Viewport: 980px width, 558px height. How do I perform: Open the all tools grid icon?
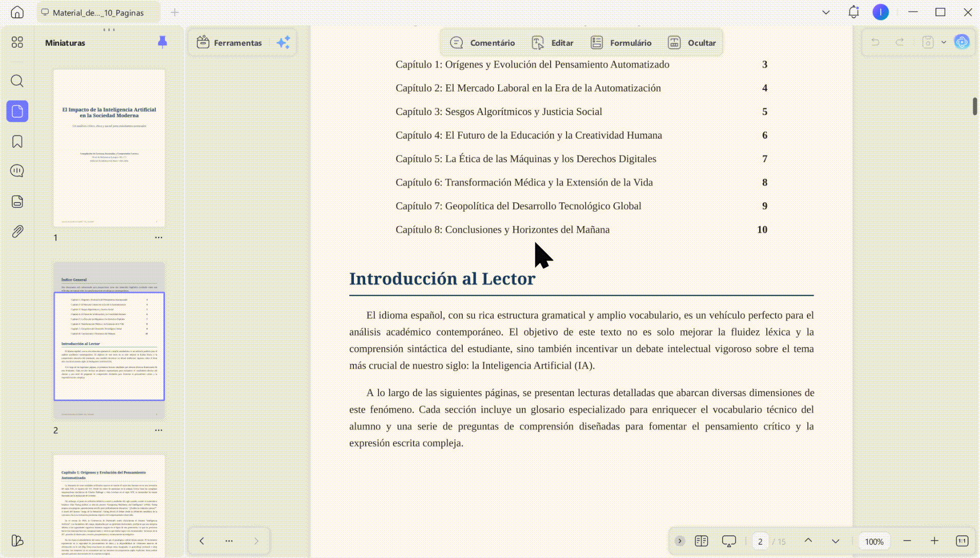[x=17, y=42]
